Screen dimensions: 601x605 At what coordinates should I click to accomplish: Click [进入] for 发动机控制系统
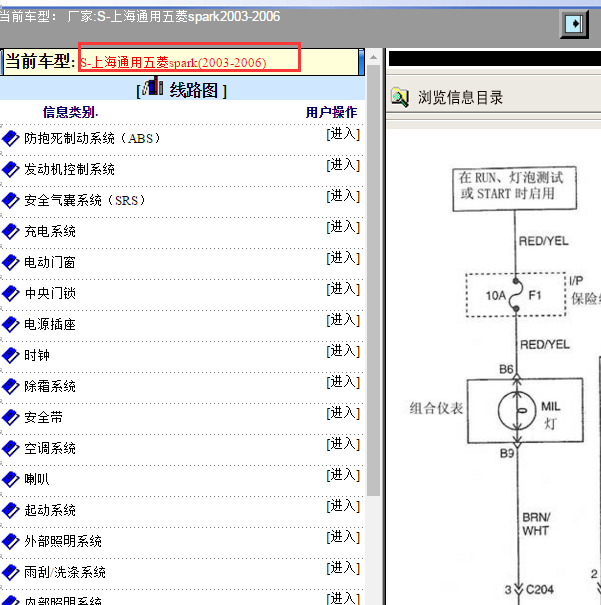coord(343,165)
